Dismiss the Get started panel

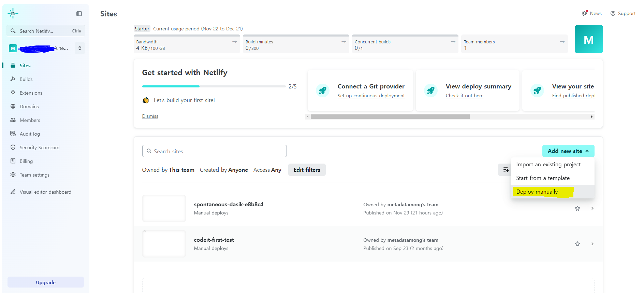point(150,116)
